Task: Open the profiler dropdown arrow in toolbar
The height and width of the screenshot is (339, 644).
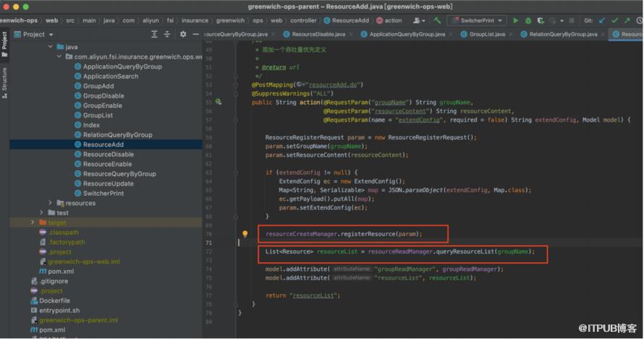Action: click(562, 20)
